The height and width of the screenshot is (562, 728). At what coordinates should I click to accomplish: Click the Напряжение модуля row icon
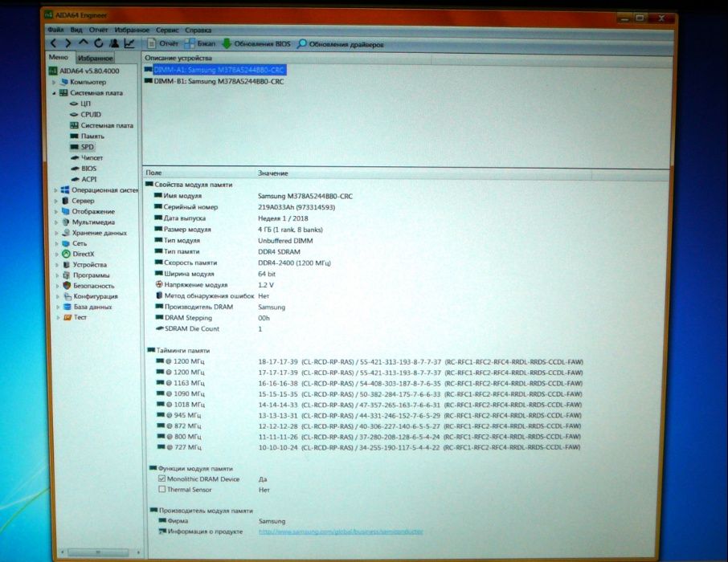tap(159, 284)
